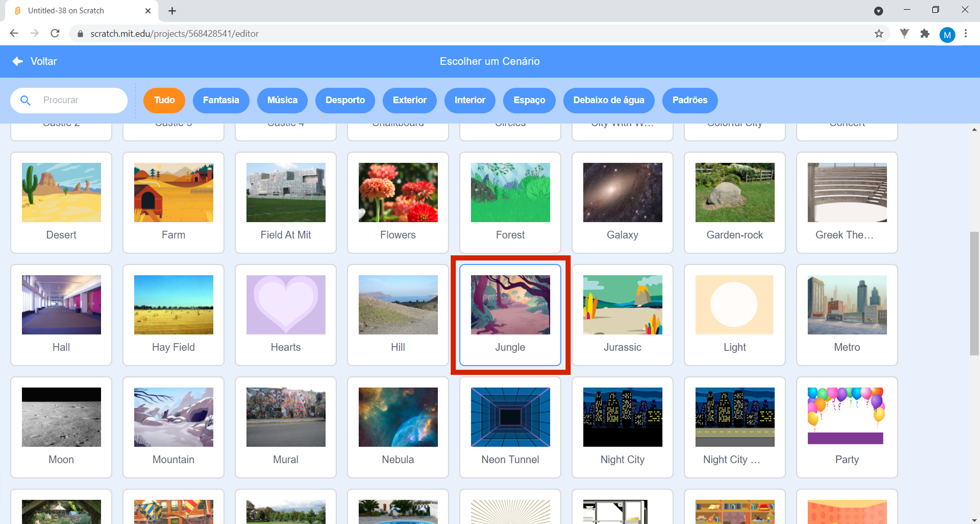Viewport: 980px width, 524px height.
Task: Click the browser address bar URL
Action: [175, 34]
